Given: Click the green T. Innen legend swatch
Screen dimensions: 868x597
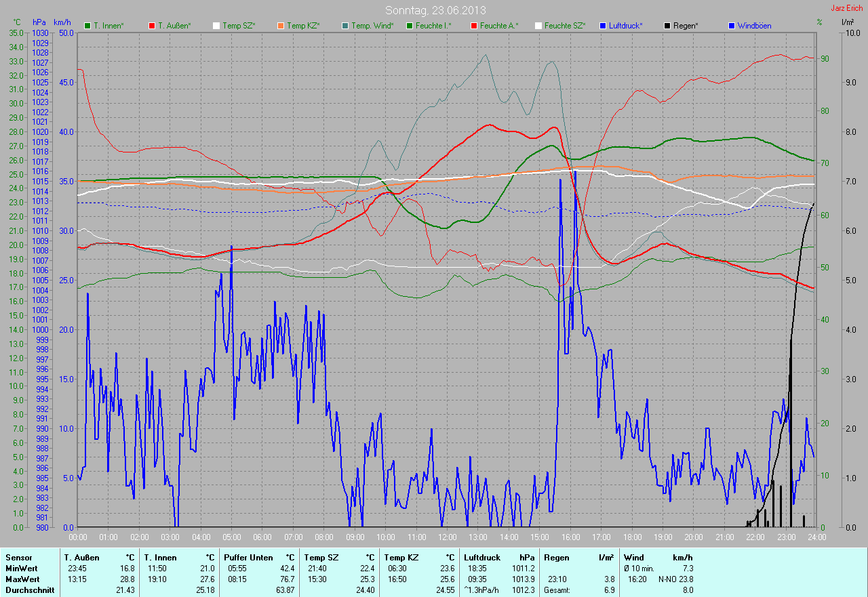Looking at the screenshot, I should click(x=87, y=26).
